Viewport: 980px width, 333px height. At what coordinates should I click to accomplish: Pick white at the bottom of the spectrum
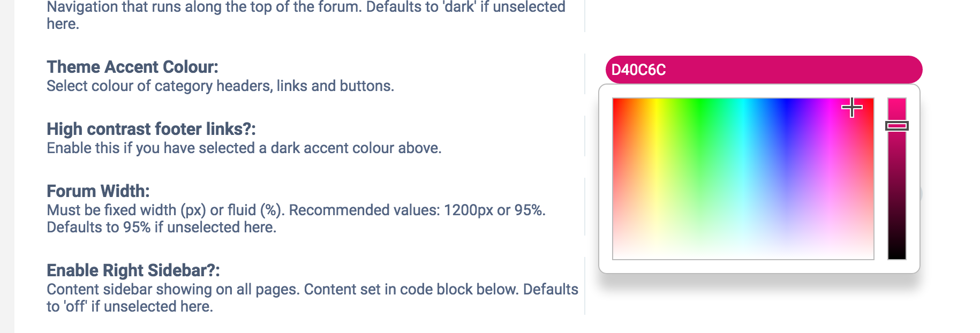click(x=743, y=256)
